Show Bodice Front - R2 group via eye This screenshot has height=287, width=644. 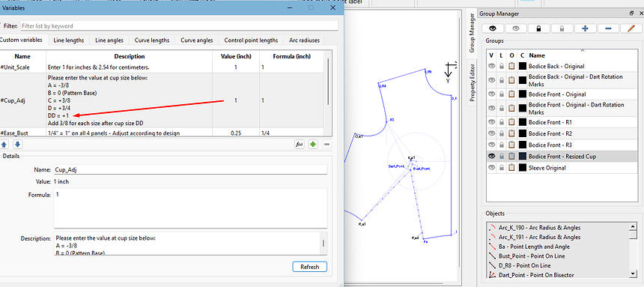(x=491, y=133)
